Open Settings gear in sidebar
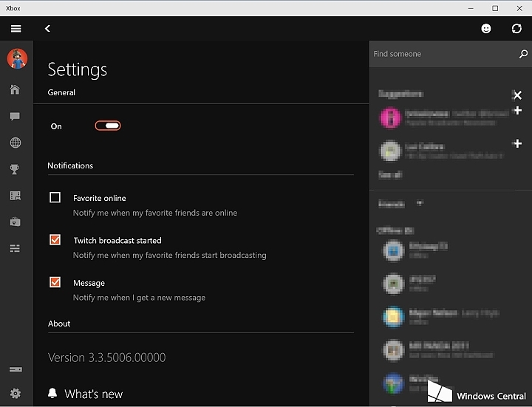Viewport: 532px width, 407px height. click(16, 394)
